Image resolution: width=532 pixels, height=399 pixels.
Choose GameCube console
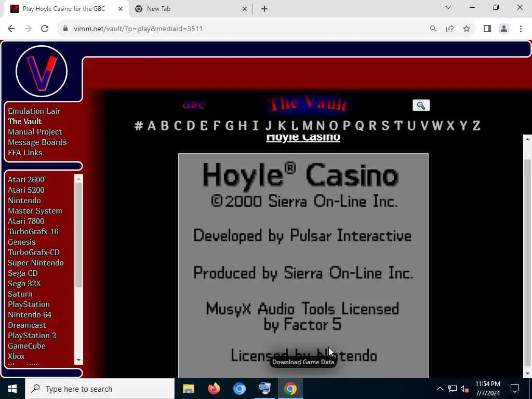26,346
